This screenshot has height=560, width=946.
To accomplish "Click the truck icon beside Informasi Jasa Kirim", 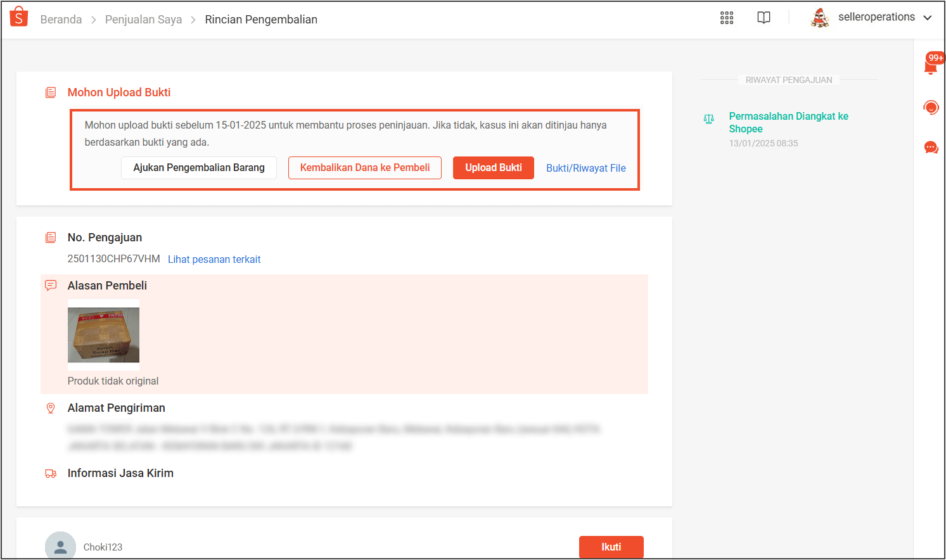I will coord(51,473).
